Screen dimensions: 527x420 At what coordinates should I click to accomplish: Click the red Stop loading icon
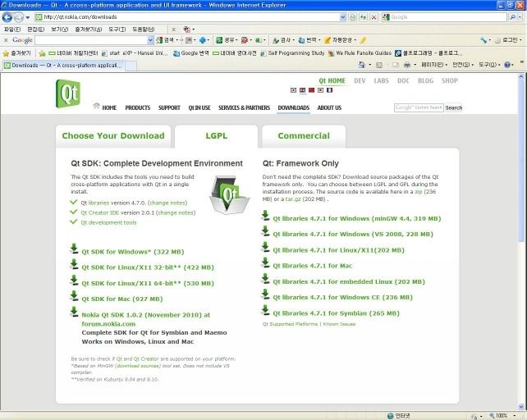[x=373, y=17]
